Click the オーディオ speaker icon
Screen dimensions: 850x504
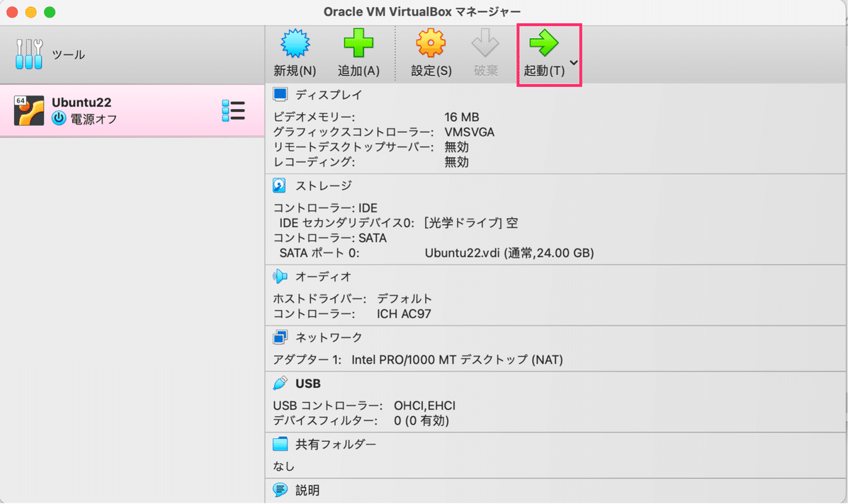[280, 277]
